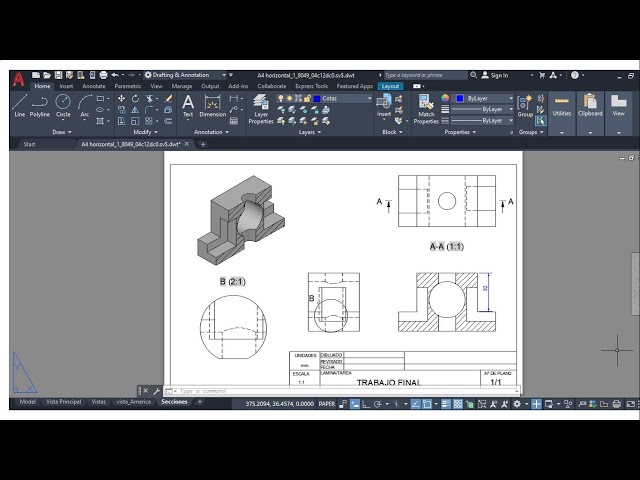Click the Save icon in quick access toolbar

[x=58, y=75]
